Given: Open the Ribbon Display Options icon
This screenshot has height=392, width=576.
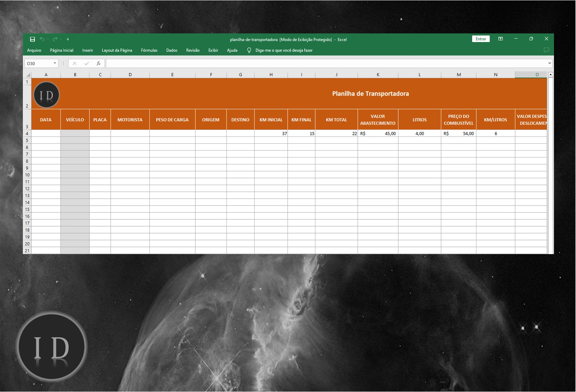Looking at the screenshot, I should point(500,39).
